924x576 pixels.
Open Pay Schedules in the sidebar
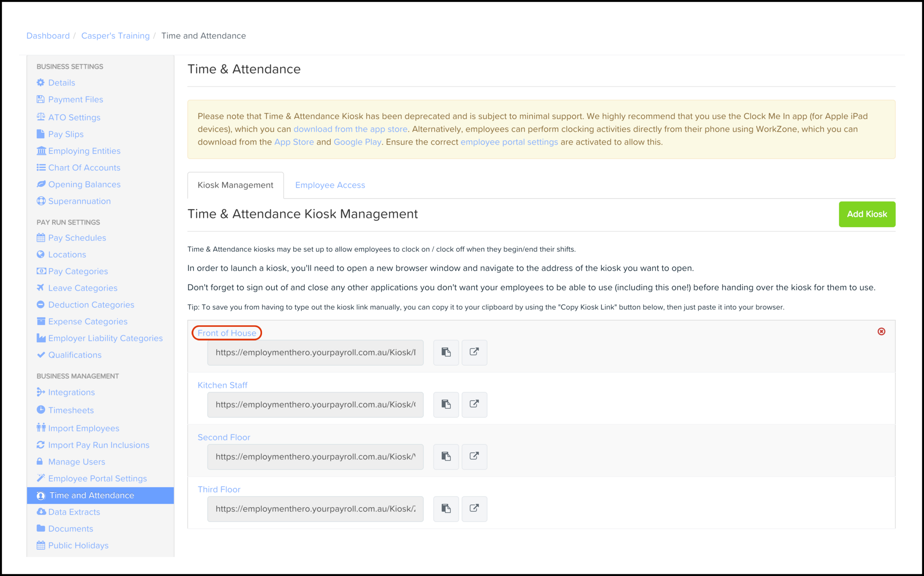77,238
